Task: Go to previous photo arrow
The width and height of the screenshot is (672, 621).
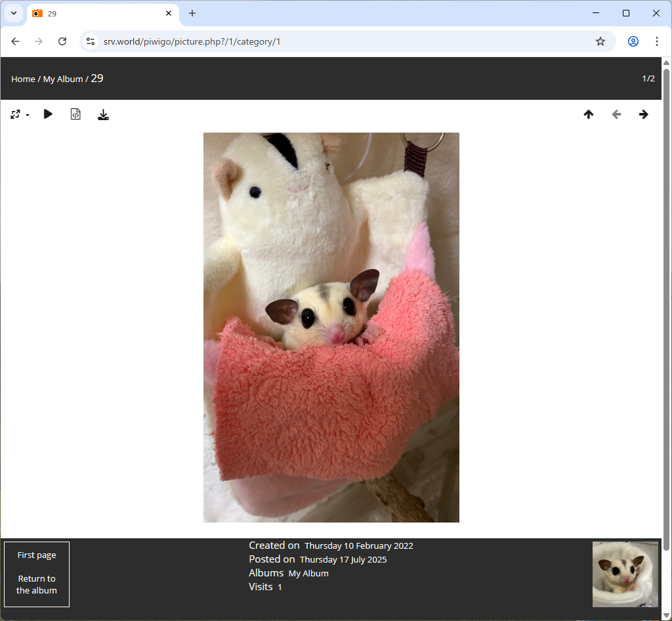Action: 616,114
